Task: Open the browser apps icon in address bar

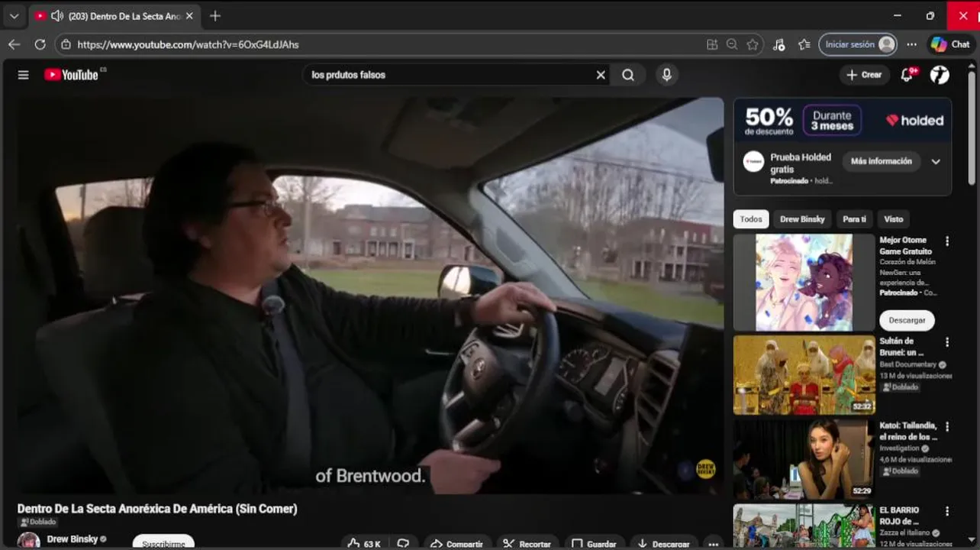Action: [712, 44]
